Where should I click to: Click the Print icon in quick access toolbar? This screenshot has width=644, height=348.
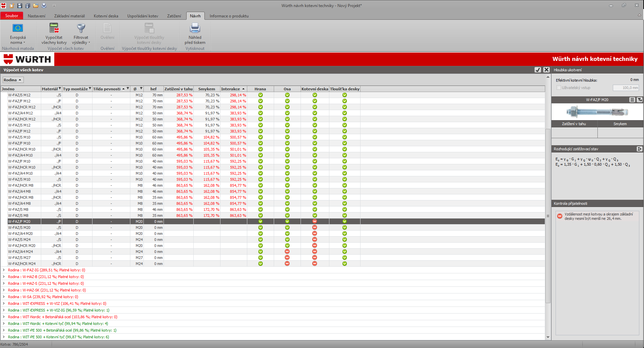[44, 6]
